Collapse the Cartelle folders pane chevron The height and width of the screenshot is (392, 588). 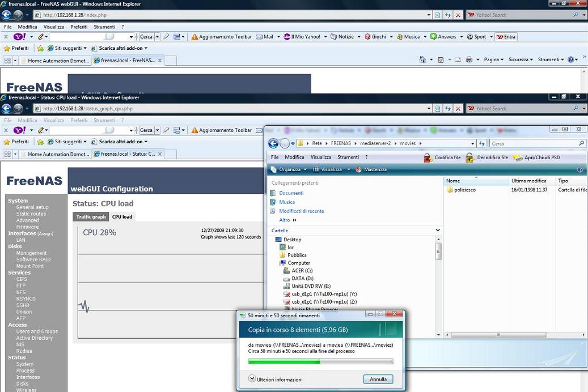[x=438, y=230]
